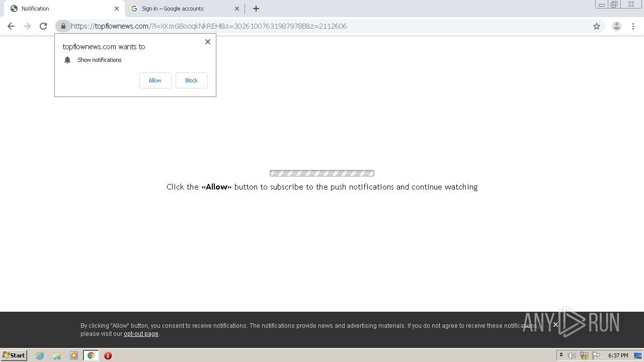Screen dimensions: 644x362
Task: Click the browser forward arrow
Action: (x=27, y=26)
